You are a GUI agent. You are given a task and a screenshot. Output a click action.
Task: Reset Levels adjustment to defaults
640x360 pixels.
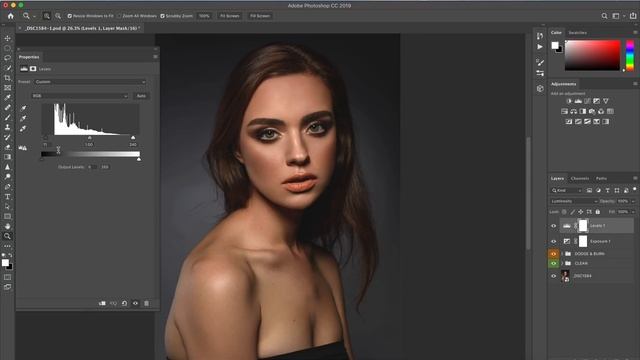coord(124,303)
